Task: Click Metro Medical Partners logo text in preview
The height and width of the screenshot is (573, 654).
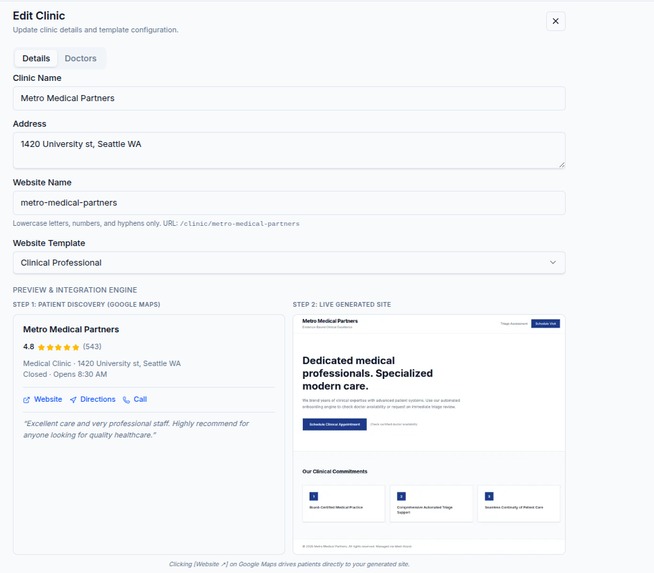Action: (x=330, y=321)
